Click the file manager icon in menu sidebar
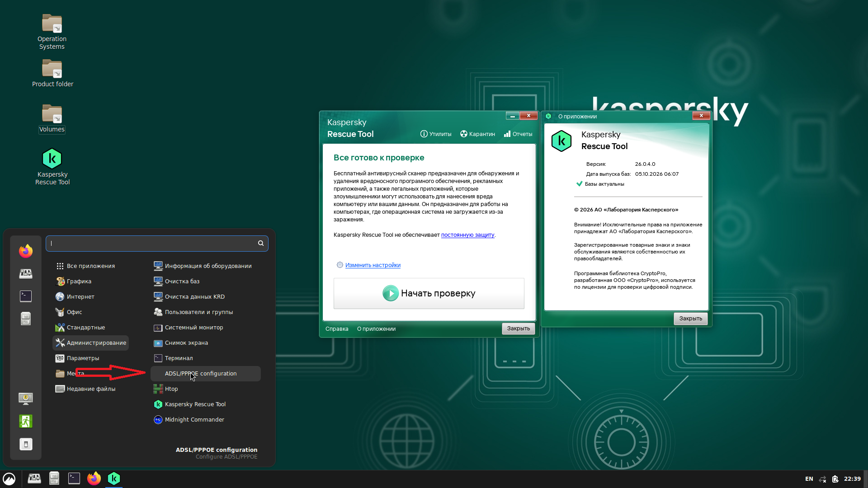The width and height of the screenshot is (868, 488). click(x=26, y=319)
